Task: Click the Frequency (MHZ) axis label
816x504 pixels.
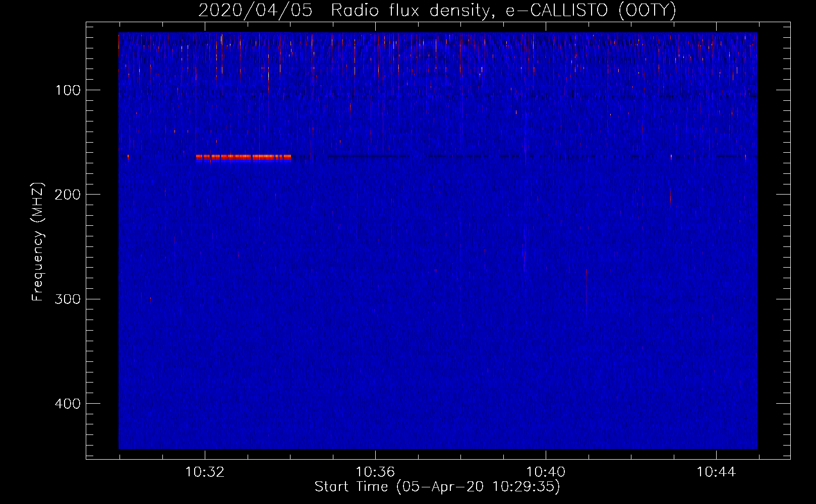Action: point(38,242)
